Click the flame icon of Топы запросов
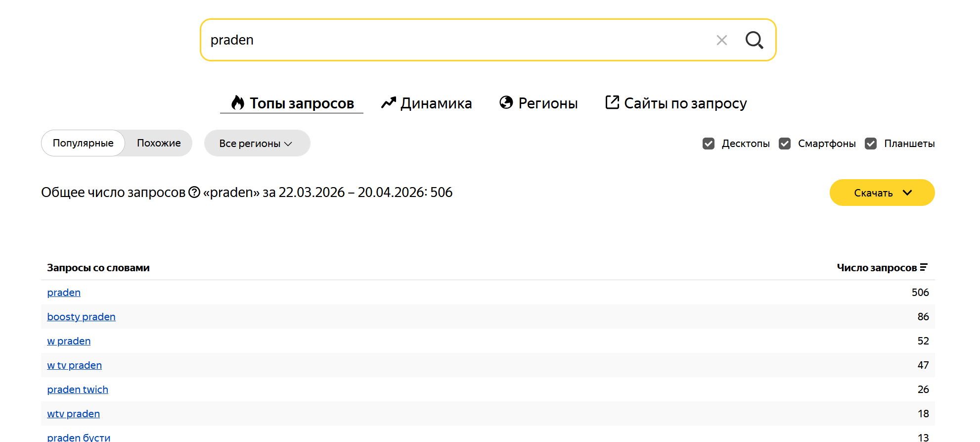The height and width of the screenshot is (442, 980). (238, 102)
